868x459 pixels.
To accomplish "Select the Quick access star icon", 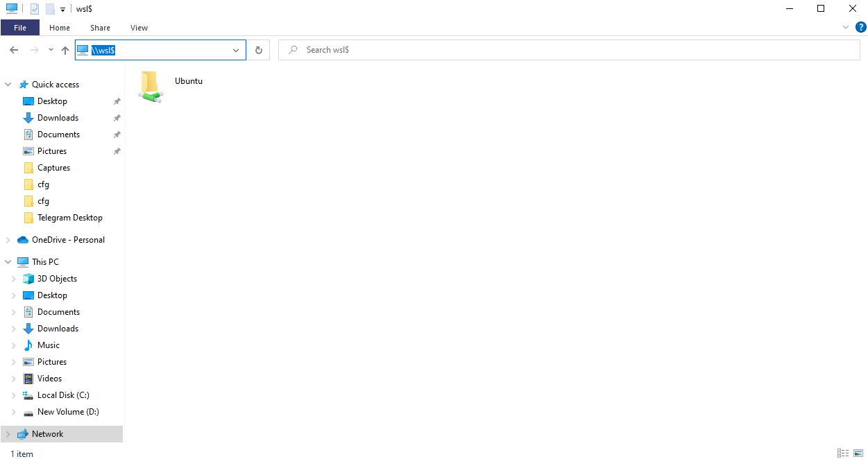I will click(24, 85).
